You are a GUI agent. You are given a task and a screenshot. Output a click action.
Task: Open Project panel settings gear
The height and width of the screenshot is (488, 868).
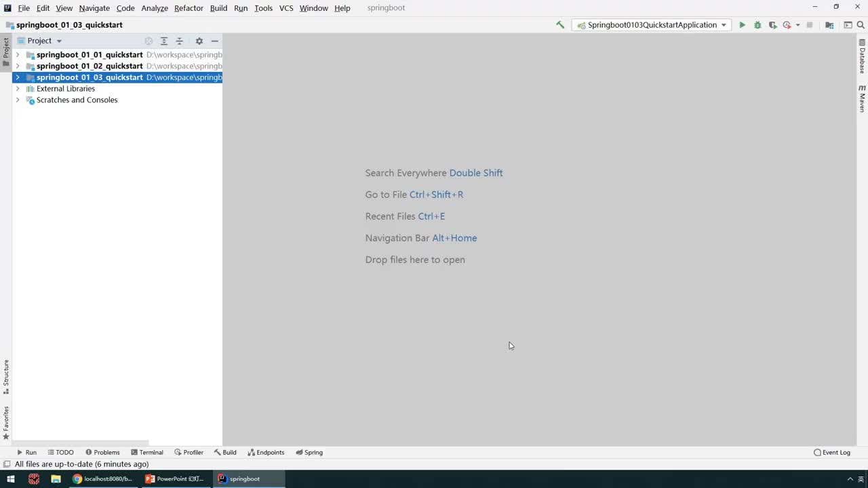click(x=199, y=41)
